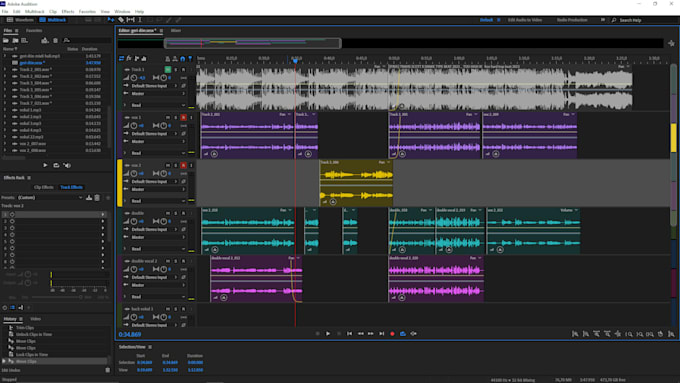This screenshot has height=383, width=680.
Task: Click the Skip Selection button in transport
Action: point(414,334)
